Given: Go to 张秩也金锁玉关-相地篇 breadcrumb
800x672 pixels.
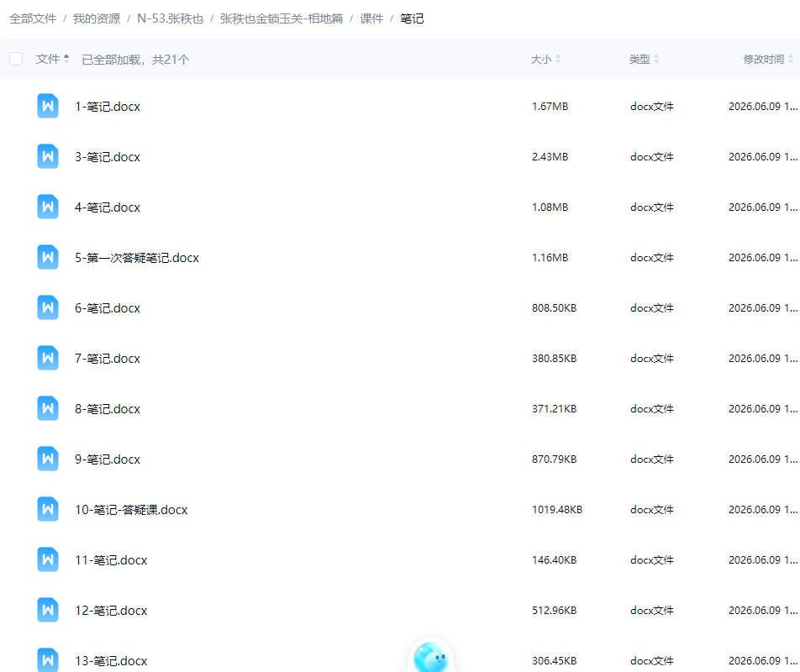Looking at the screenshot, I should 282,18.
